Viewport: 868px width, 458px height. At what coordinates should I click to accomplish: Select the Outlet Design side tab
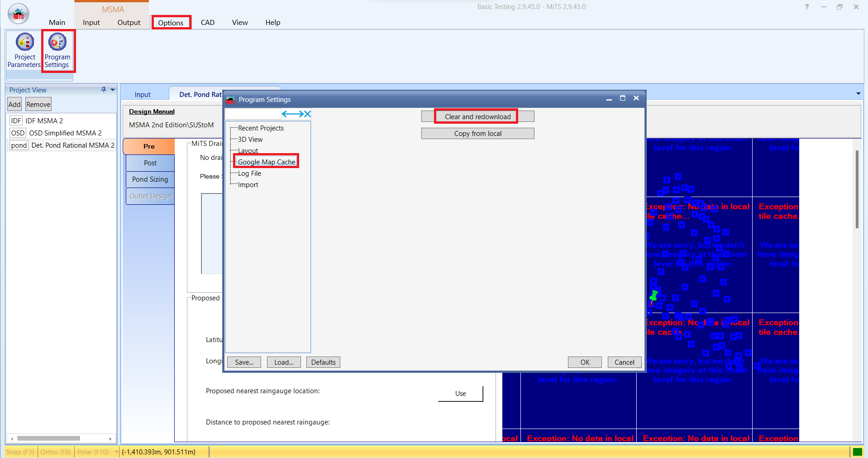point(150,196)
